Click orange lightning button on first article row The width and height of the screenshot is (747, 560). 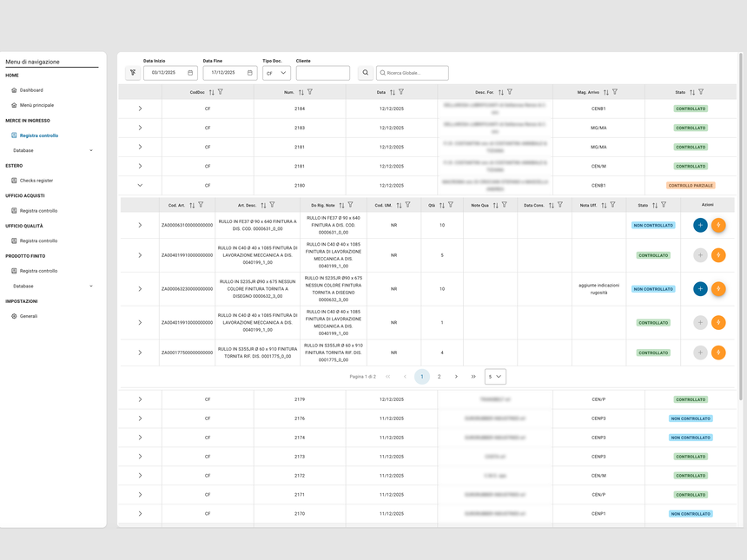[x=718, y=225]
